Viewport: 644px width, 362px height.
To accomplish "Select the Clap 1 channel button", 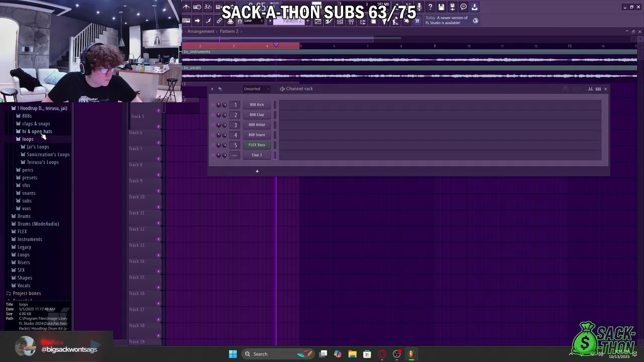I will tap(257, 155).
